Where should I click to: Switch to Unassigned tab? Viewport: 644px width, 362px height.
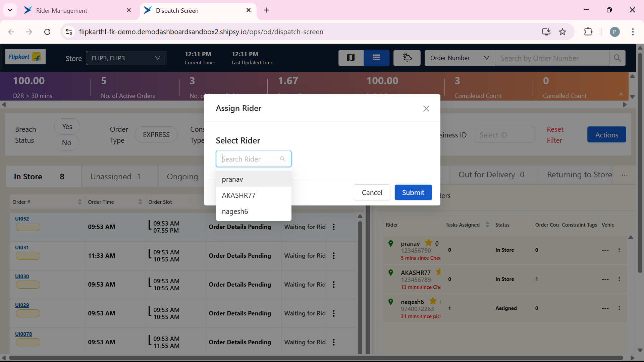(x=120, y=177)
